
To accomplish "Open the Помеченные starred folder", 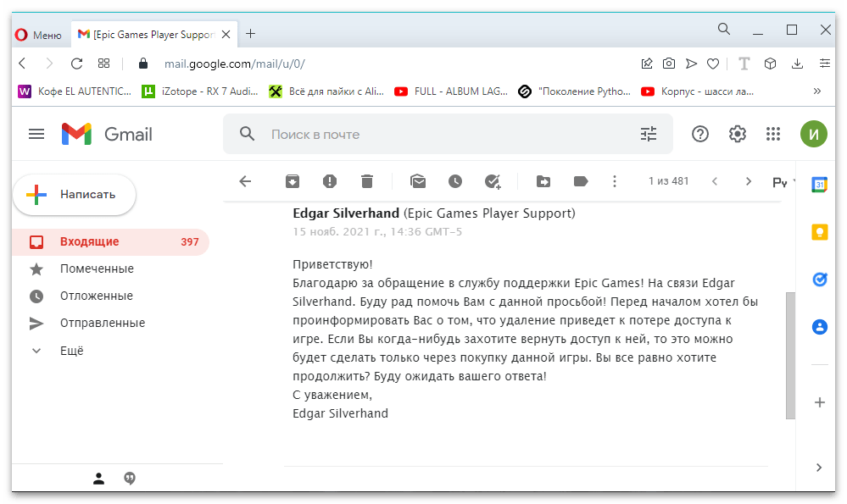I will pyautogui.click(x=110, y=269).
